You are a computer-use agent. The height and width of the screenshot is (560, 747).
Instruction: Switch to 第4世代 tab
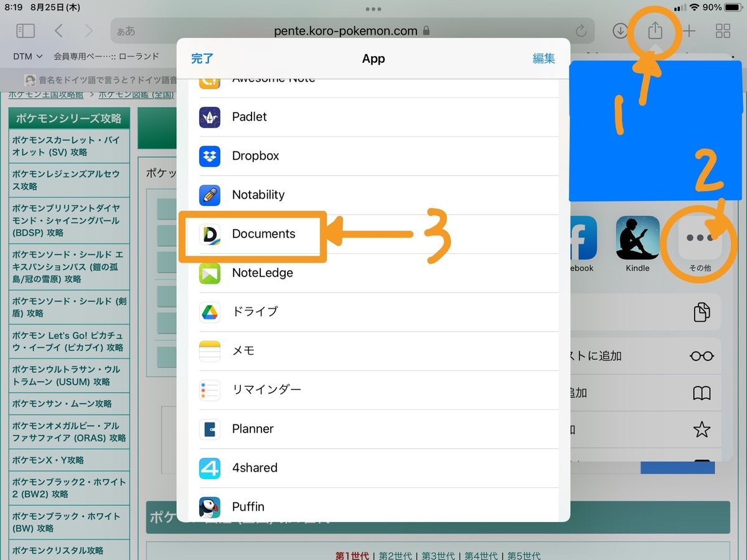[x=481, y=556]
